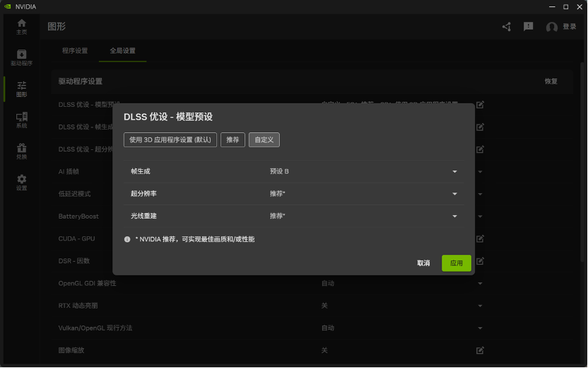Click the 恢复 restore link
The height and width of the screenshot is (368, 588).
click(551, 81)
